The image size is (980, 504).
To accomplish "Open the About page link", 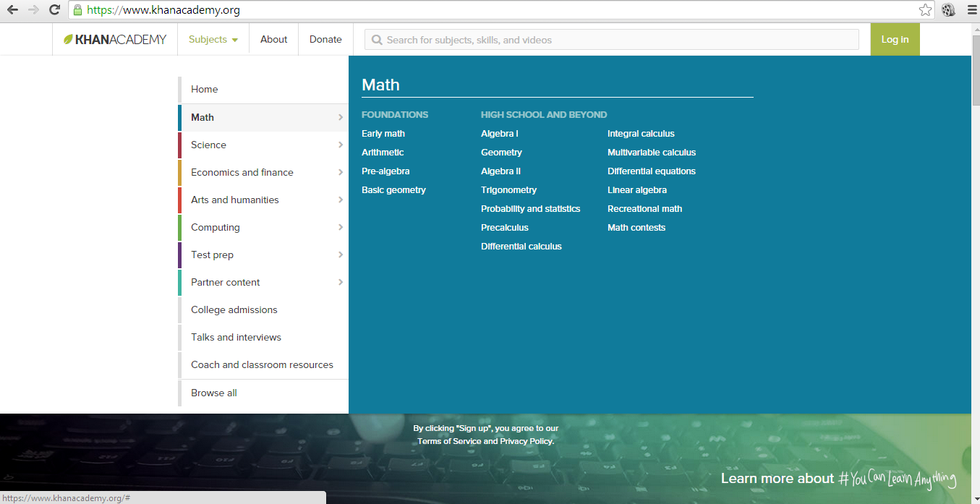I will point(274,40).
